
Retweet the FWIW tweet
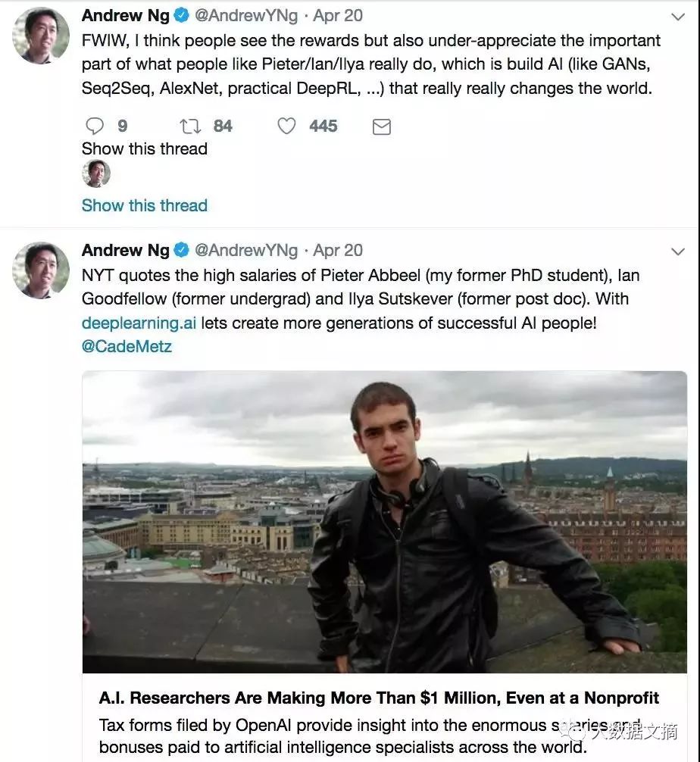tap(189, 126)
